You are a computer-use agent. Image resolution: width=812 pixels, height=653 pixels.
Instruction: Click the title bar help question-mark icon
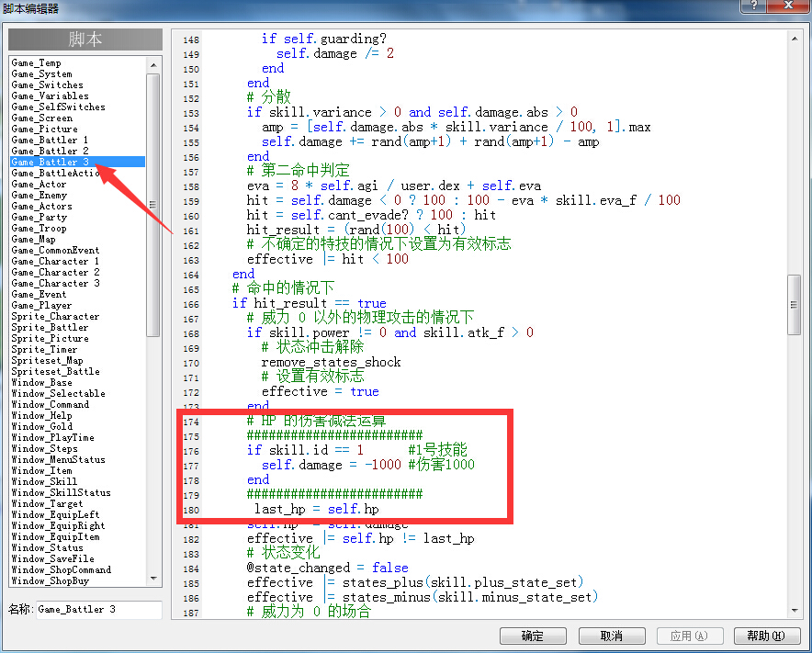click(x=754, y=6)
